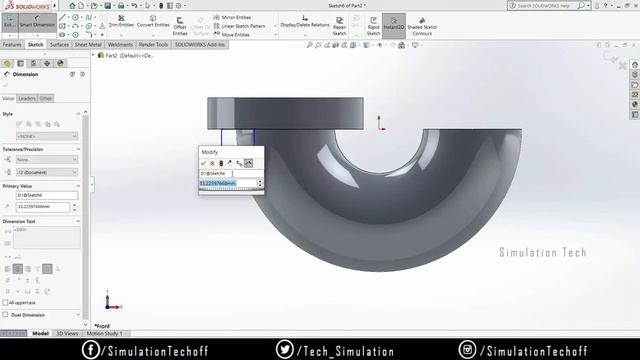
Task: Collapse the Primary Value section
Action: [78, 186]
